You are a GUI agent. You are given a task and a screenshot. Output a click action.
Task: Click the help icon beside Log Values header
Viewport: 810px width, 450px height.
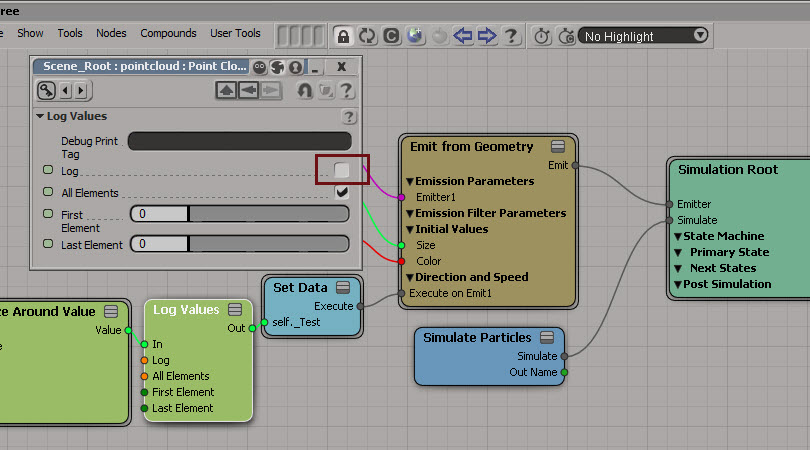[x=349, y=117]
